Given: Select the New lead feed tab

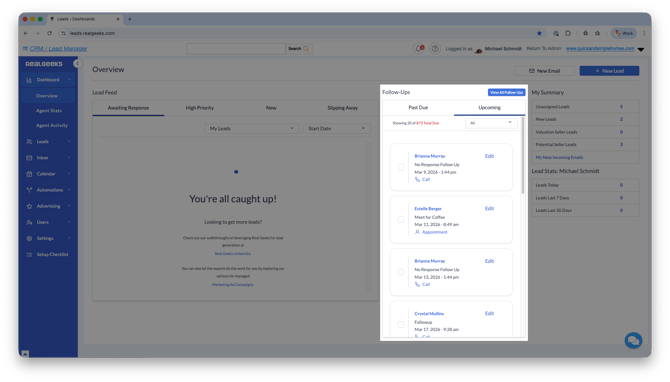Looking at the screenshot, I should [271, 108].
